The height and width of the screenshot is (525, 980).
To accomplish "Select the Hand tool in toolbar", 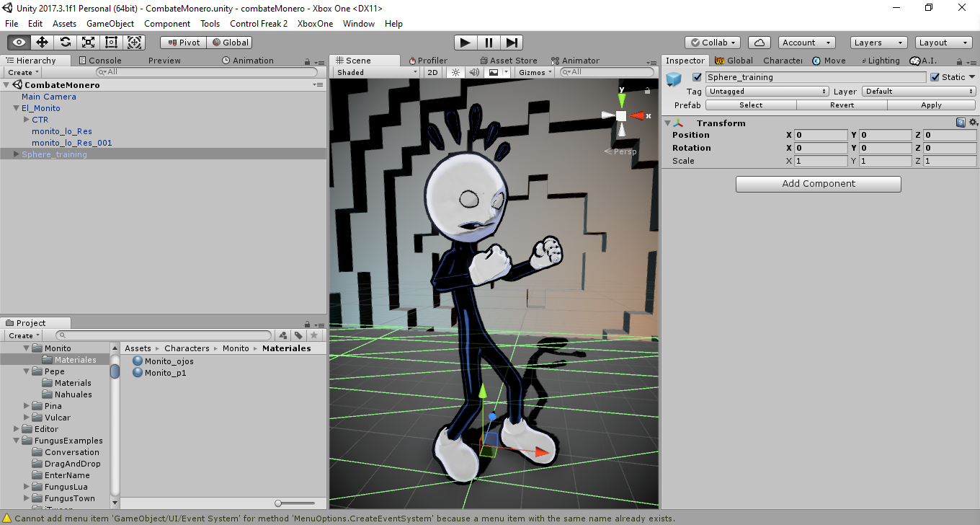I will coord(19,43).
